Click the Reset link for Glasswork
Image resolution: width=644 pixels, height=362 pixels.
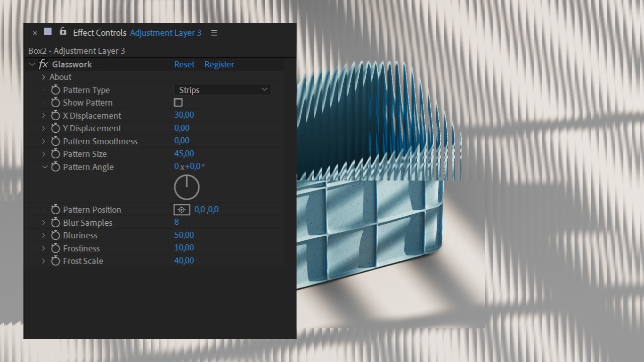pos(184,64)
